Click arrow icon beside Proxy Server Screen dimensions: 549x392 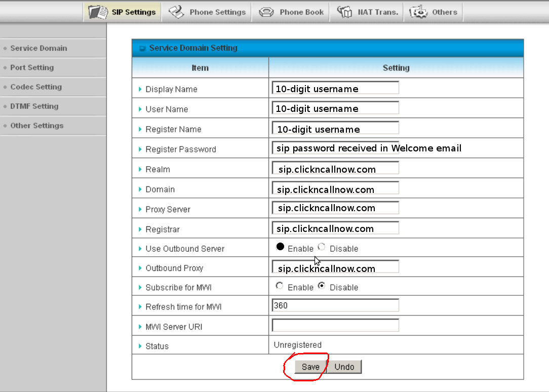[140, 209]
